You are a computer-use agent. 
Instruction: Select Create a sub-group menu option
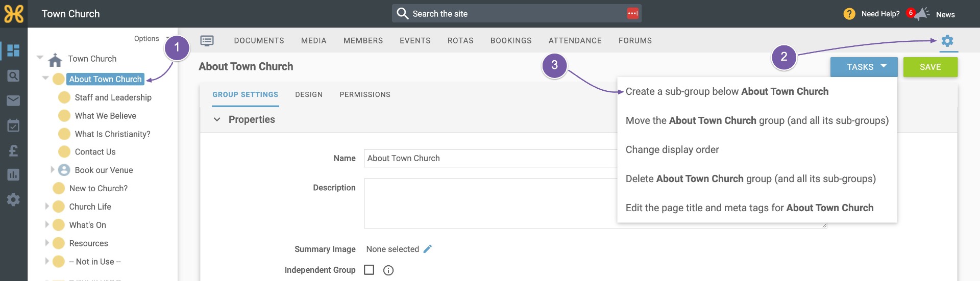point(727,91)
